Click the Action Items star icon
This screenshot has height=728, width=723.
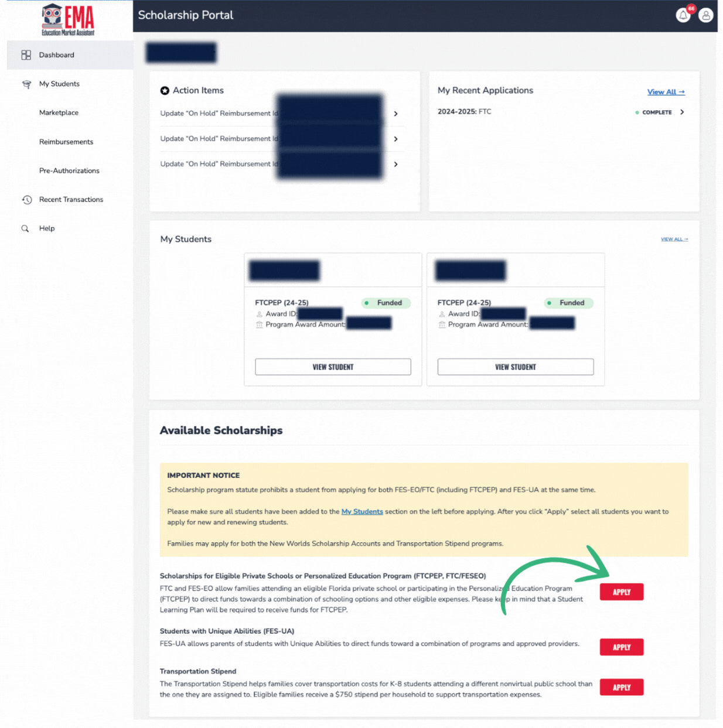(x=165, y=90)
